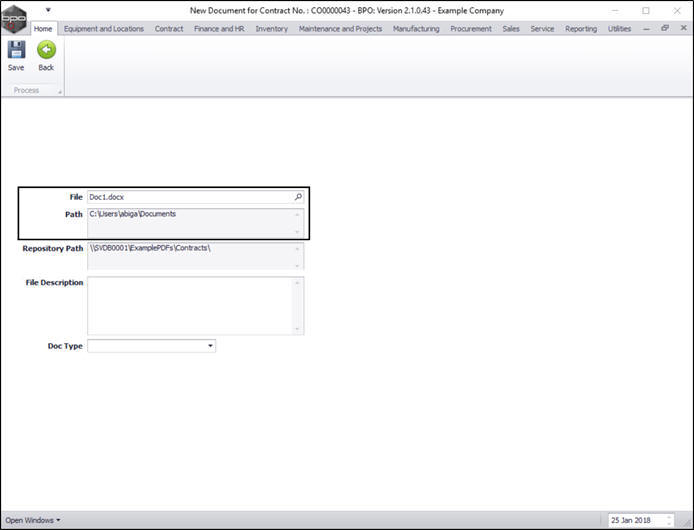Image resolution: width=694 pixels, height=530 pixels.
Task: Open the Manufacturing tab
Action: coord(416,29)
